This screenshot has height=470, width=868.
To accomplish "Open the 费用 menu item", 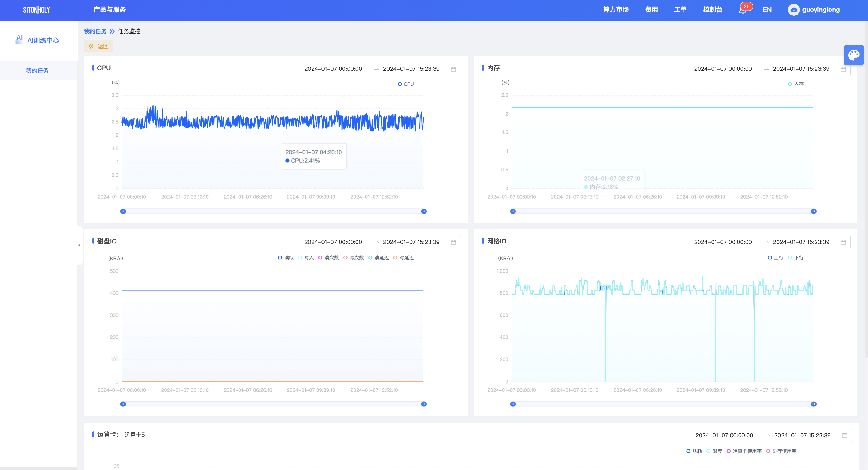I will click(651, 10).
